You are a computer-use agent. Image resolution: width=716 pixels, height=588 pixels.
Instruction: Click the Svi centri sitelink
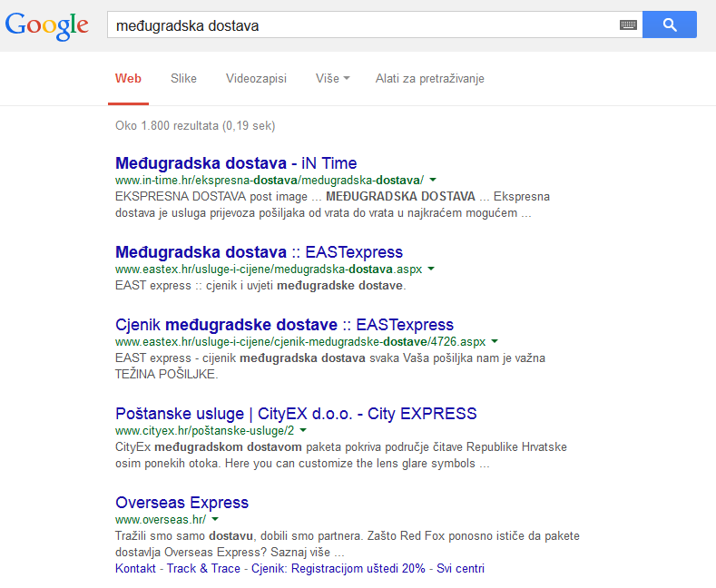460,568
